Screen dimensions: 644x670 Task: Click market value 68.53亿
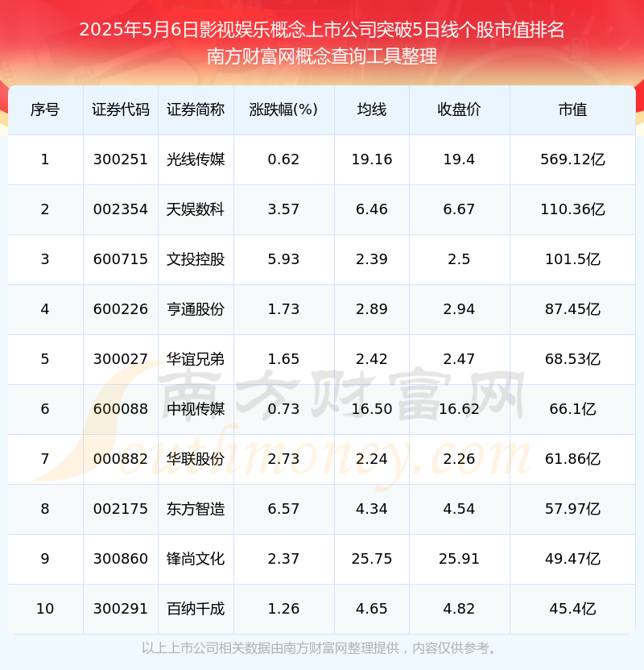pyautogui.click(x=572, y=359)
